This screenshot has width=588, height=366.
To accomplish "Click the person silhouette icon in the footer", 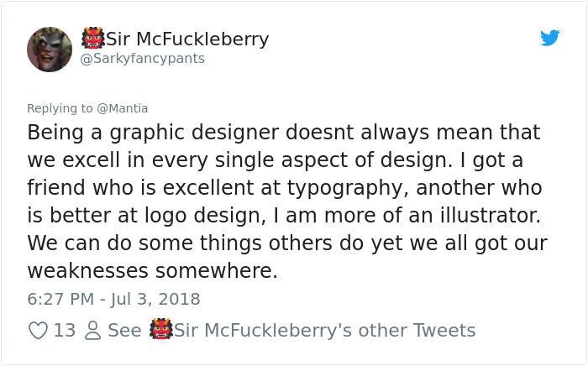I will click(93, 331).
